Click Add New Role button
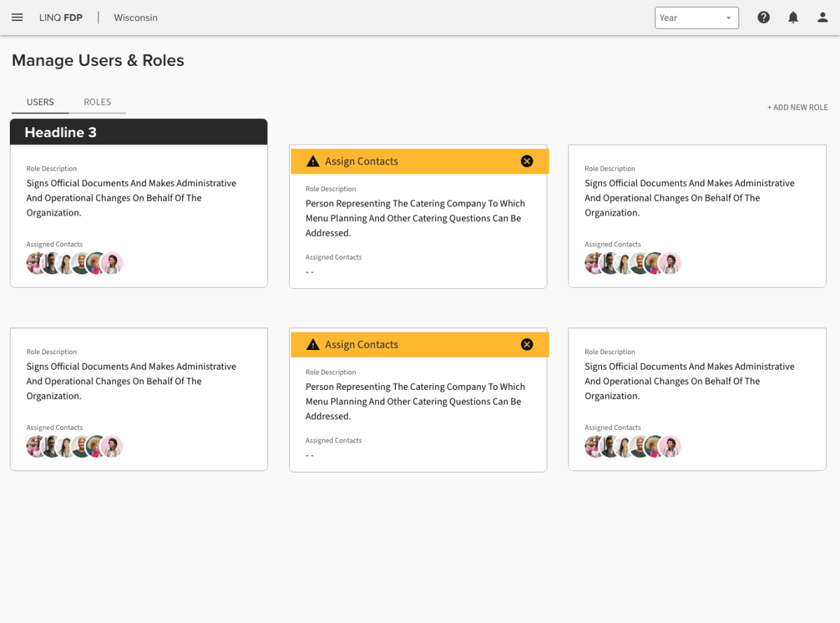The width and height of the screenshot is (840, 623). [x=797, y=108]
